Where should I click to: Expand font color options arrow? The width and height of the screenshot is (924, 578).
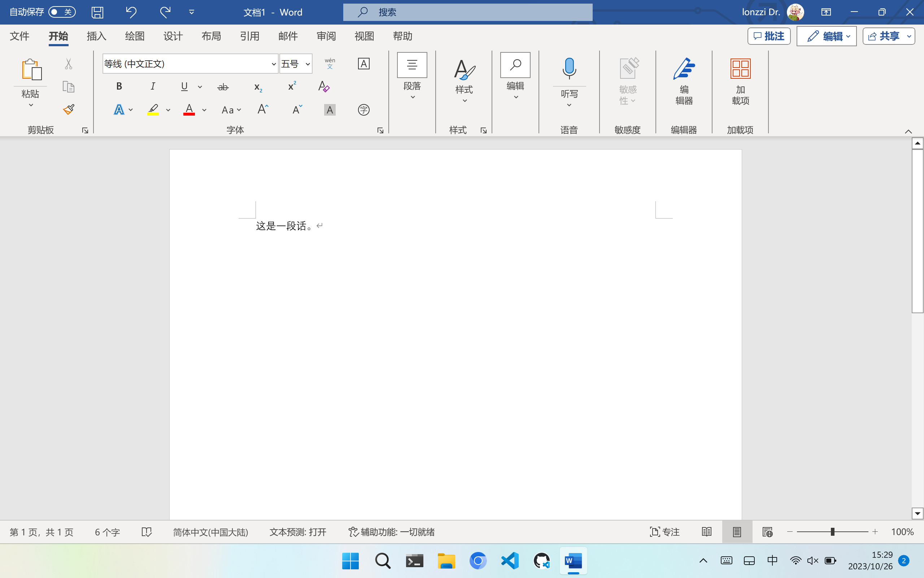click(204, 110)
